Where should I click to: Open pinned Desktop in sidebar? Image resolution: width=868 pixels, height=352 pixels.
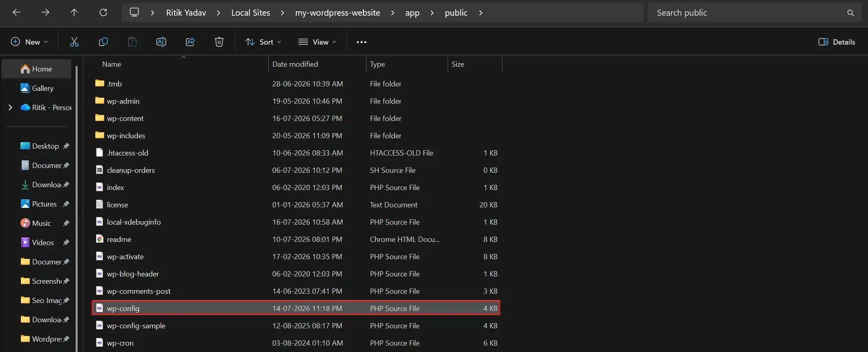tap(39, 146)
